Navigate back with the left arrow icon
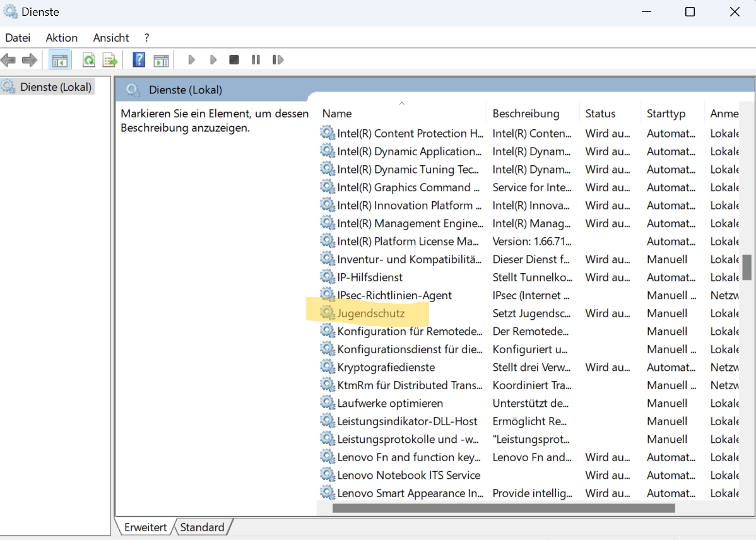Viewport: 756px width, 540px height. pos(9,59)
